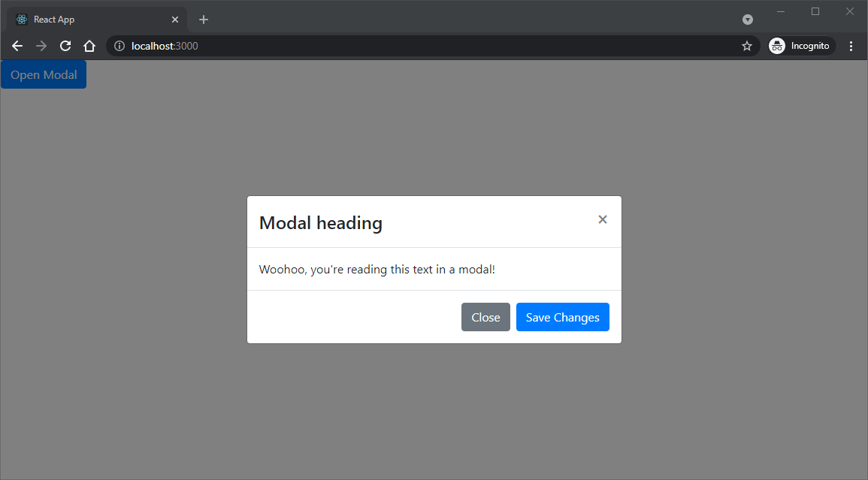
Task: Click the Open Modal button
Action: tap(44, 74)
